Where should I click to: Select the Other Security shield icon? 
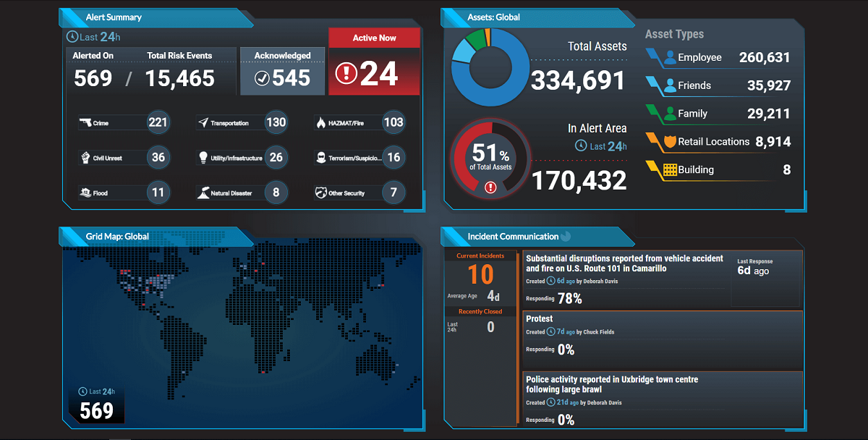pyautogui.click(x=321, y=193)
